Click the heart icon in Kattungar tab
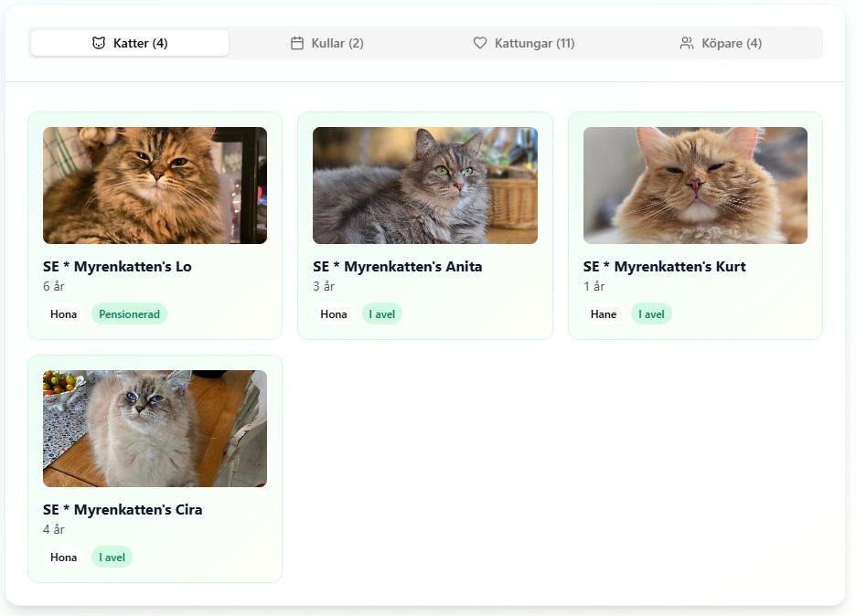856x616 pixels. coord(480,43)
